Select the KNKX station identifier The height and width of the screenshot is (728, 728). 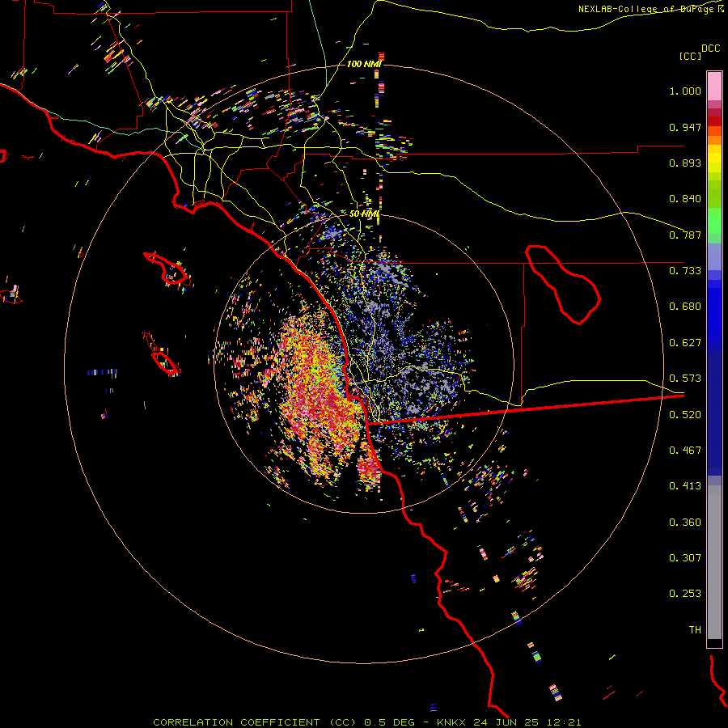coord(453,722)
